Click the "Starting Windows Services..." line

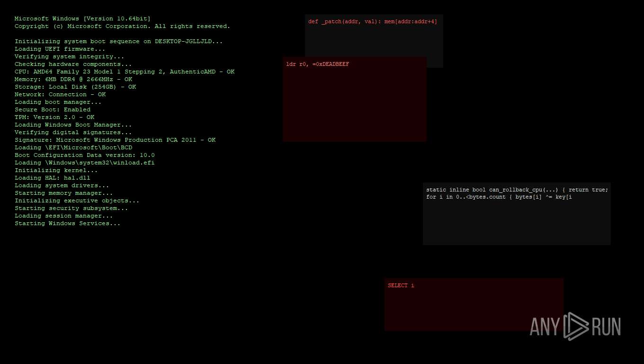67,224
